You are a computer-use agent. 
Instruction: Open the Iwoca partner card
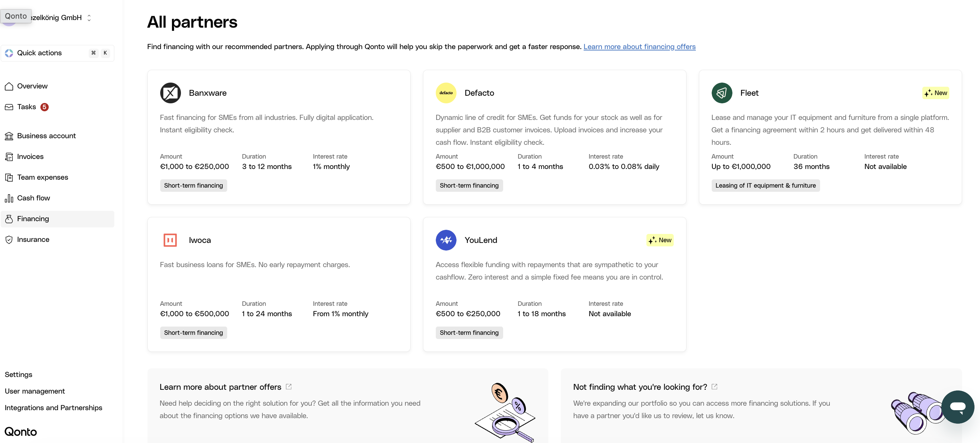coord(279,284)
